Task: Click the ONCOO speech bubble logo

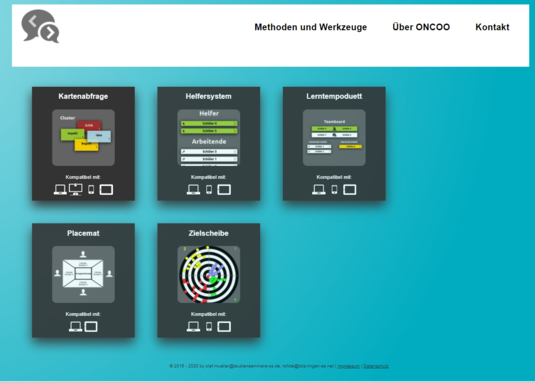Action: click(x=40, y=26)
